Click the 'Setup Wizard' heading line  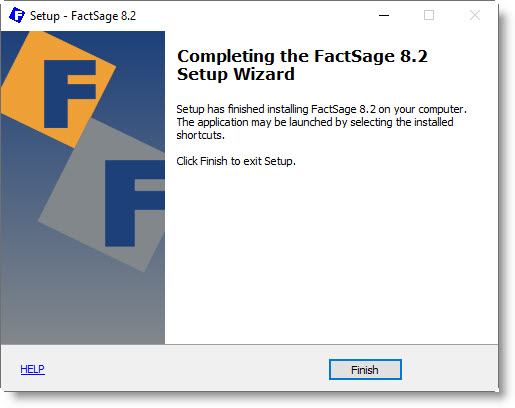pos(236,74)
